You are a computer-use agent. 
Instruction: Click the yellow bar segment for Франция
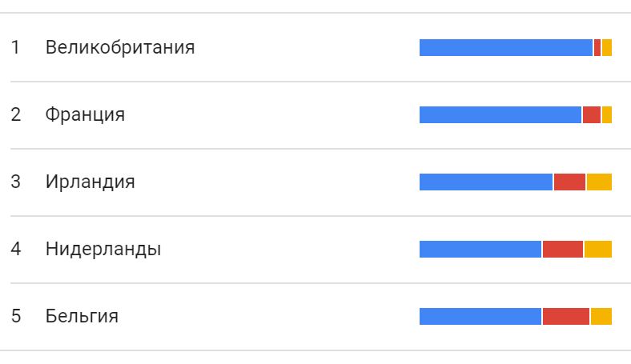(x=607, y=114)
